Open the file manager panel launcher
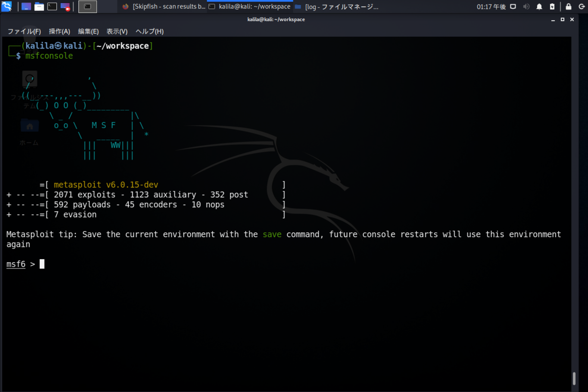Viewport: 588px width, 392px height. (39, 7)
